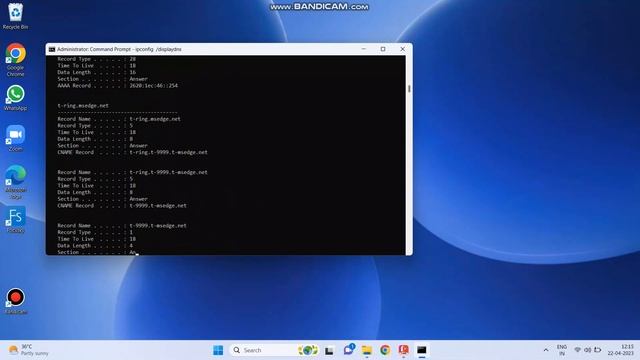Open Chrome from the taskbar
This screenshot has height=360, width=640.
[x=384, y=350]
